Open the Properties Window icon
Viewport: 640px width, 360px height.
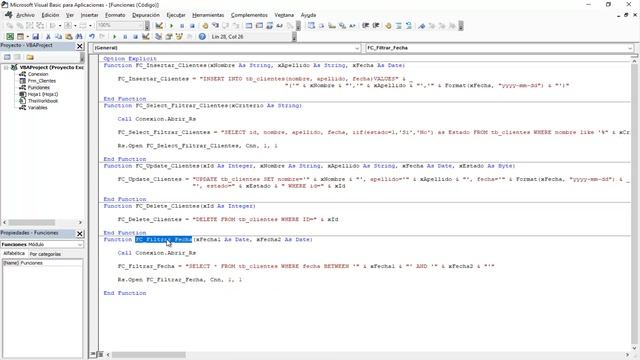[169, 36]
